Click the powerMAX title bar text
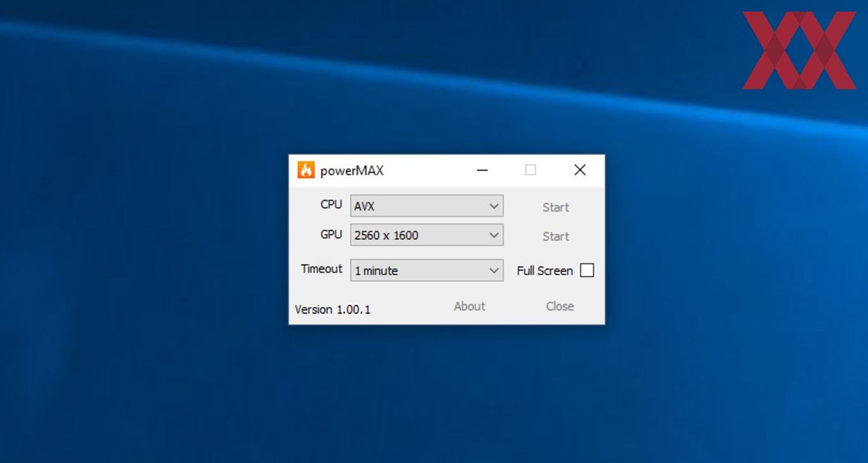The height and width of the screenshot is (463, 868). (352, 171)
